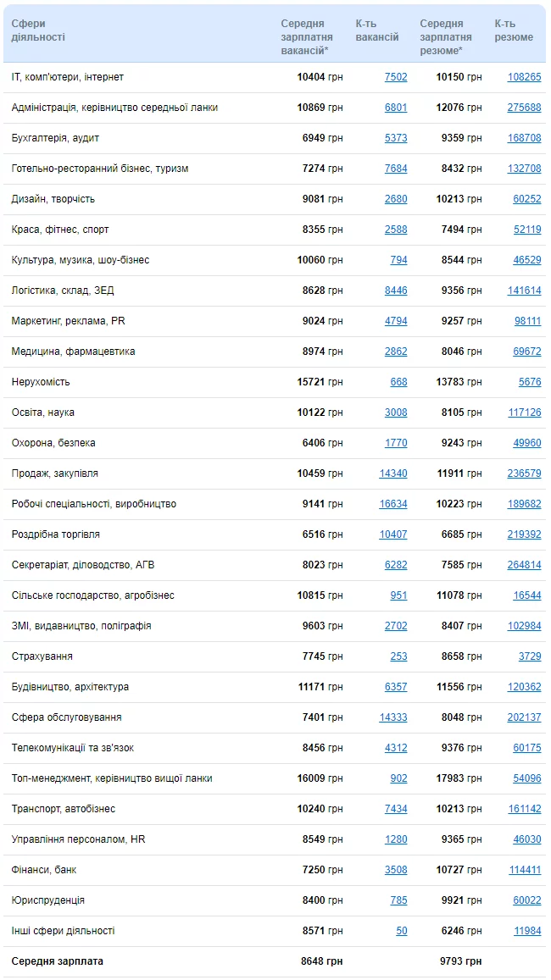
Task: Select the 7684 vacancies link for Готельно-ресторанний бізнес
Action: [x=396, y=169]
